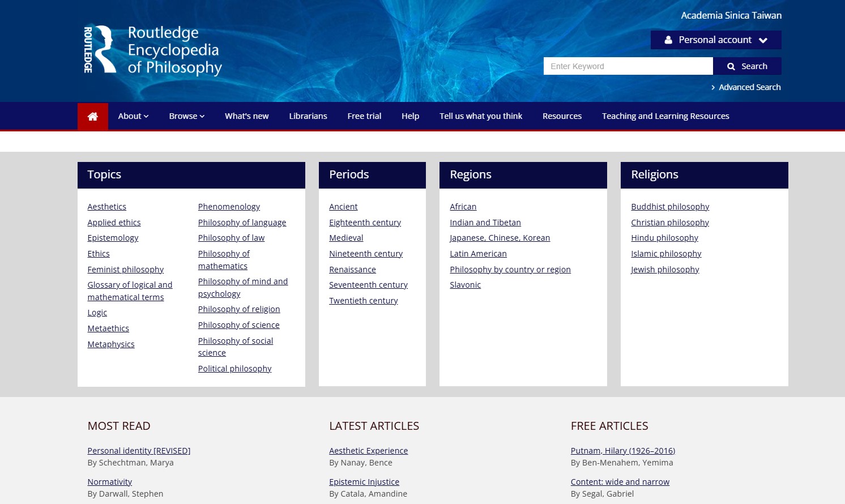
Task: Open Philosophy by country or region
Action: point(510,270)
